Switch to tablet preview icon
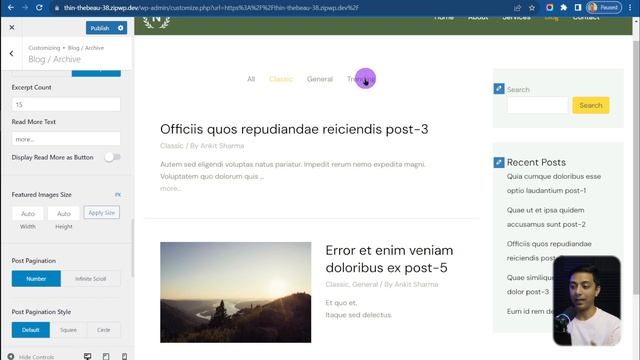Image resolution: width=640 pixels, height=360 pixels. pyautogui.click(x=106, y=356)
